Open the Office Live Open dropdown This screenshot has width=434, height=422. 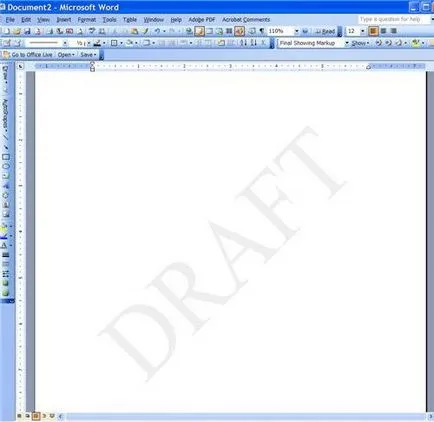[66, 55]
